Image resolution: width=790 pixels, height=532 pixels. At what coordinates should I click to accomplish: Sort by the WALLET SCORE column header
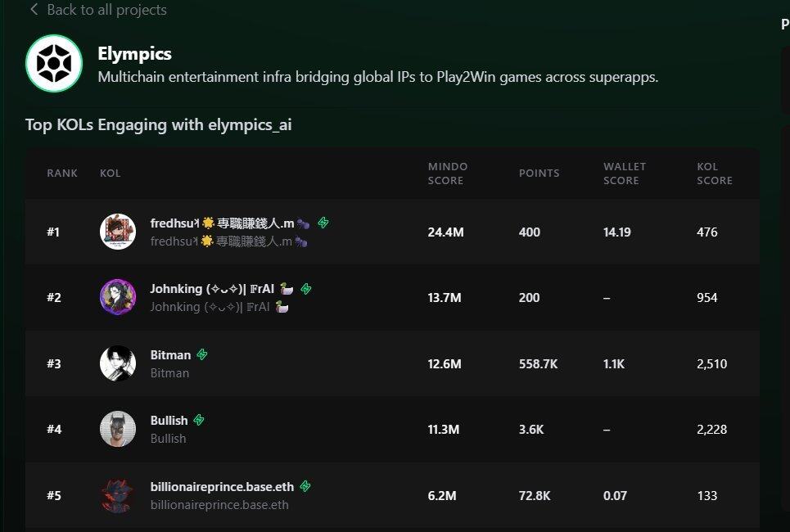[625, 174]
